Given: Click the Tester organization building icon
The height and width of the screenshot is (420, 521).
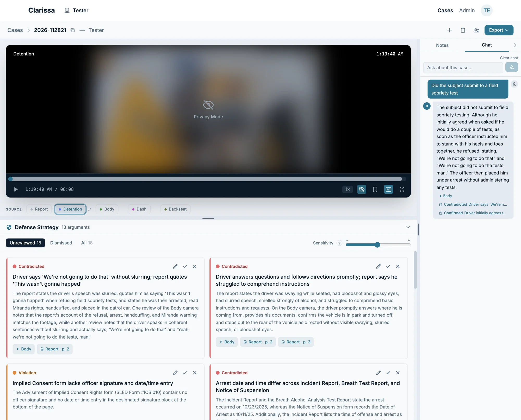Looking at the screenshot, I should pos(67,10).
